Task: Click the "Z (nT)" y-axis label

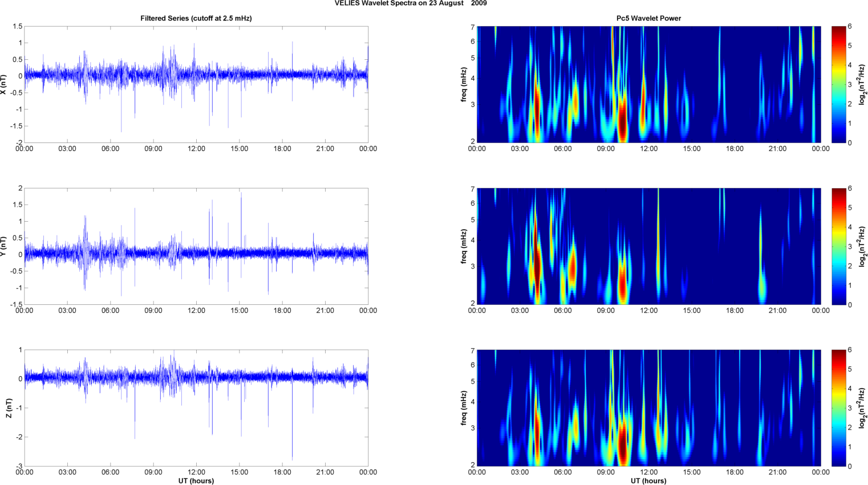Action: tap(9, 408)
